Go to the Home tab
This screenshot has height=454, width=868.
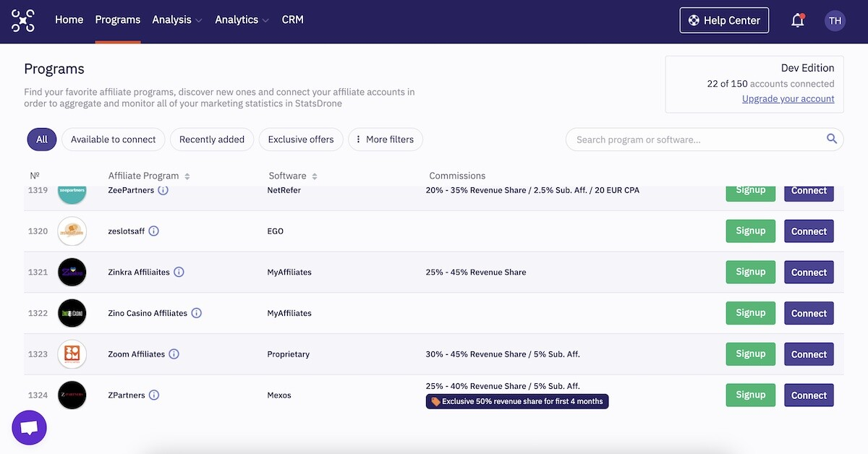point(69,20)
